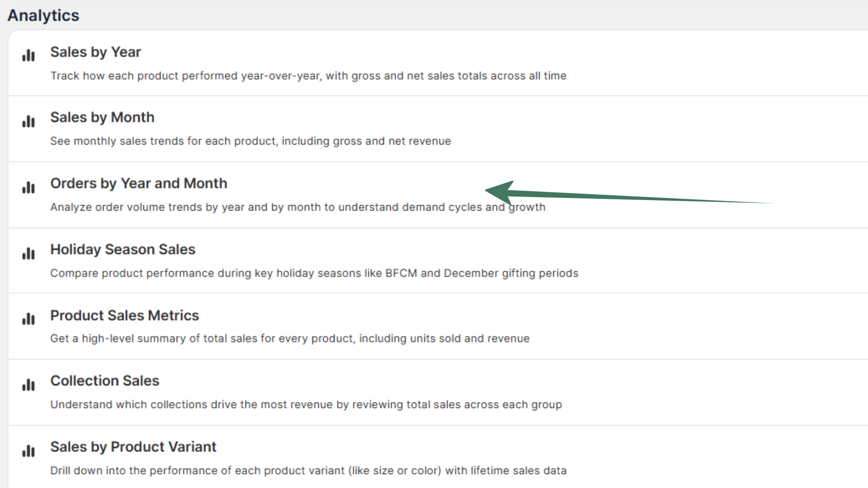Image resolution: width=868 pixels, height=488 pixels.
Task: Open the Sales by Year report
Action: (95, 52)
